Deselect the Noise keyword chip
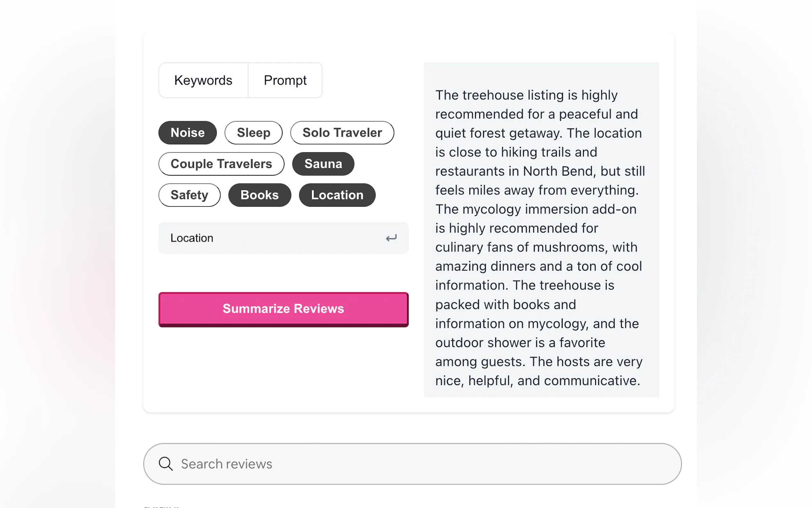 pos(187,133)
